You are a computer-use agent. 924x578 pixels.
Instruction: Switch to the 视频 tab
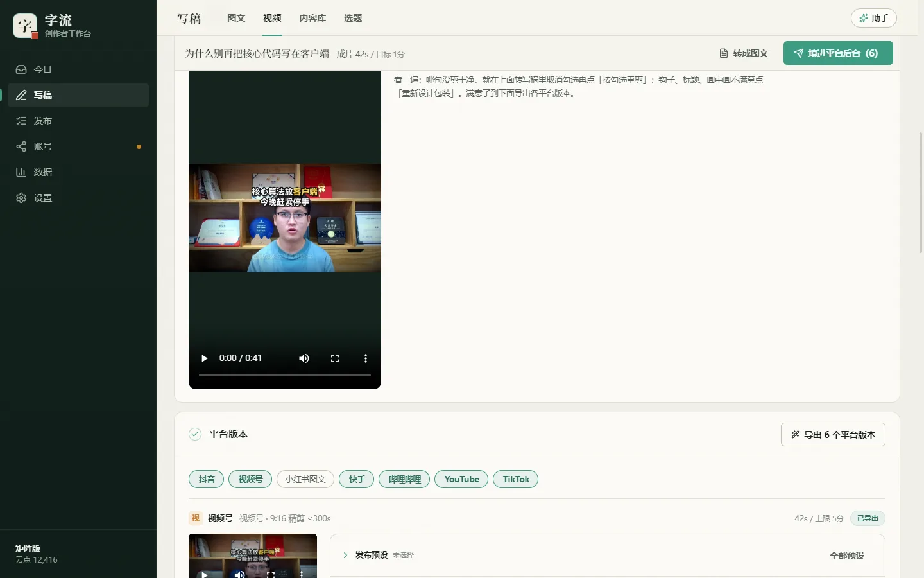click(x=272, y=18)
